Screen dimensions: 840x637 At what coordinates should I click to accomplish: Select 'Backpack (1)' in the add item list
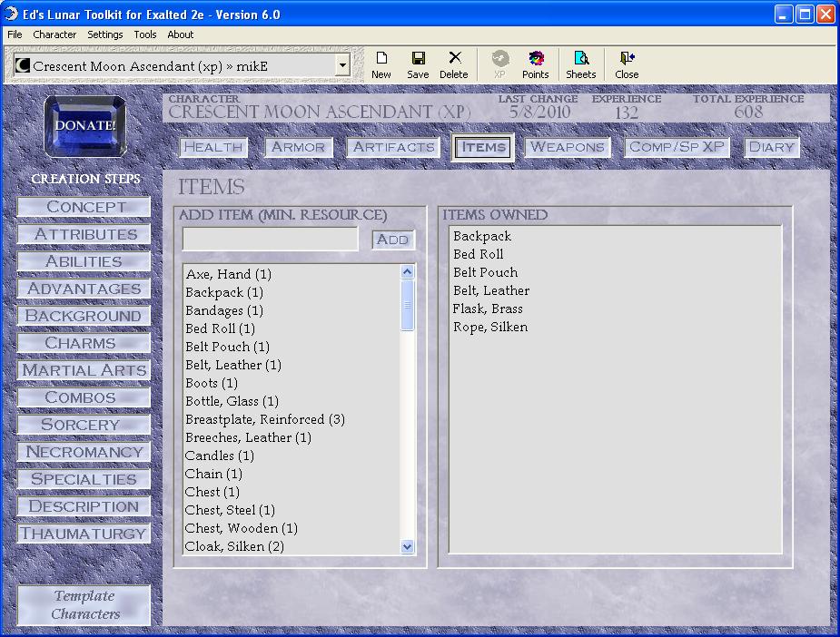[x=224, y=293]
